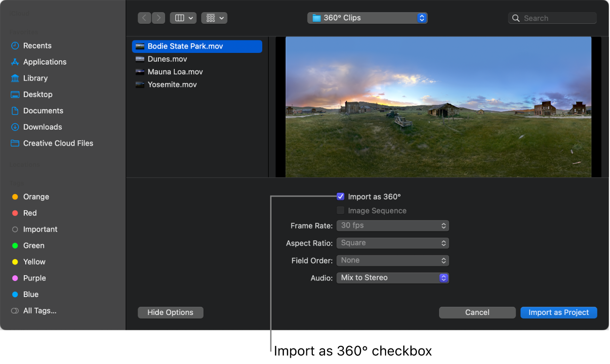Navigate back with the back arrow
Image resolution: width=610 pixels, height=364 pixels.
click(144, 17)
